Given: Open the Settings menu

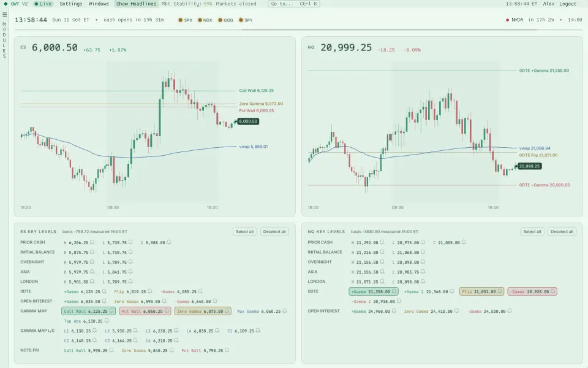Looking at the screenshot, I should (71, 4).
